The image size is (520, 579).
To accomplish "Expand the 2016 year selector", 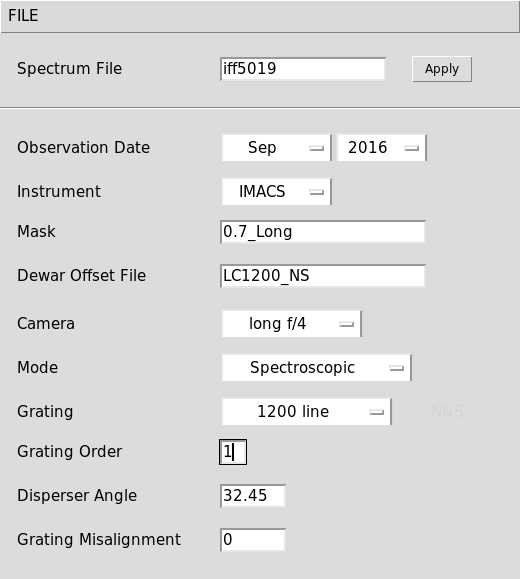I will point(382,148).
